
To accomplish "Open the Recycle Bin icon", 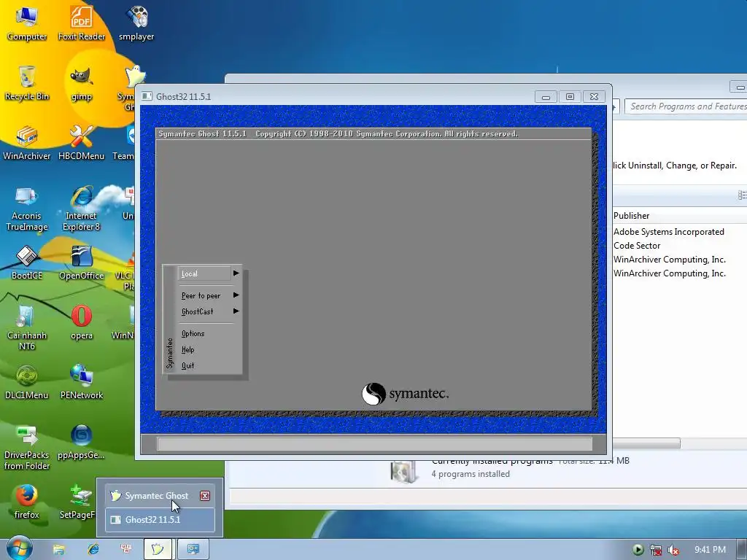I will point(27,83).
